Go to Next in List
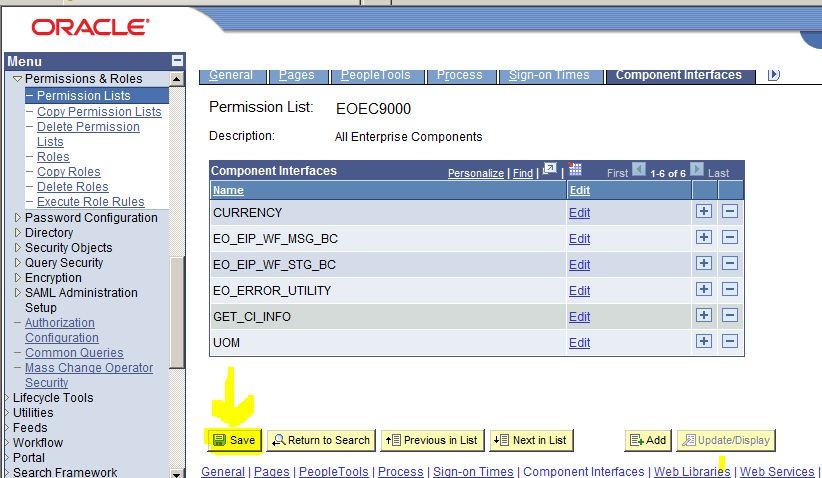The width and height of the screenshot is (822, 478). pos(532,440)
